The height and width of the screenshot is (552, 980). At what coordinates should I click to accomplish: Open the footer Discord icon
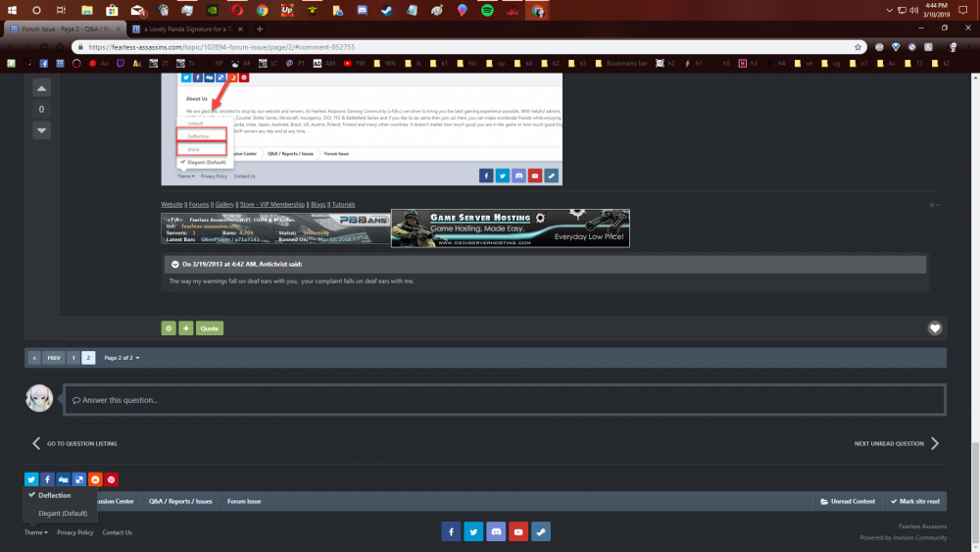496,532
